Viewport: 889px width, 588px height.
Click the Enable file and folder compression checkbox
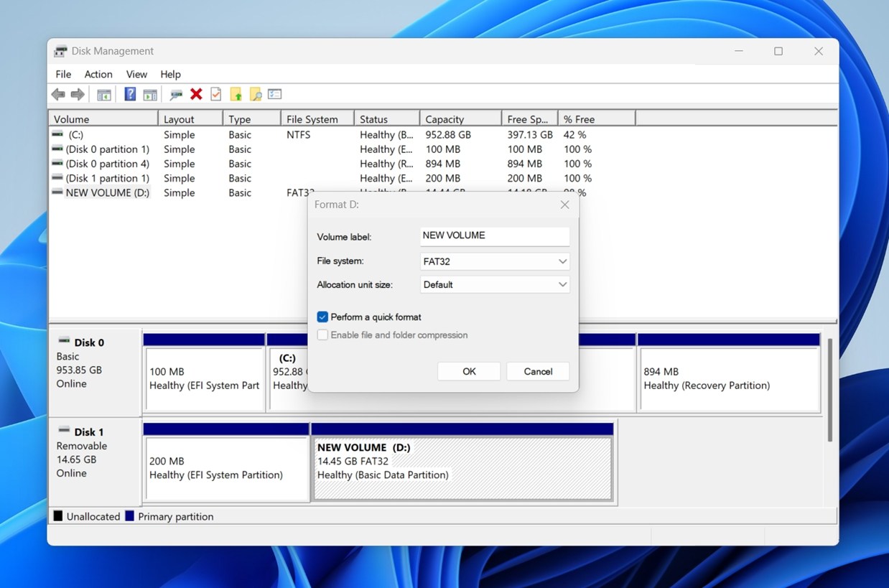click(x=322, y=335)
